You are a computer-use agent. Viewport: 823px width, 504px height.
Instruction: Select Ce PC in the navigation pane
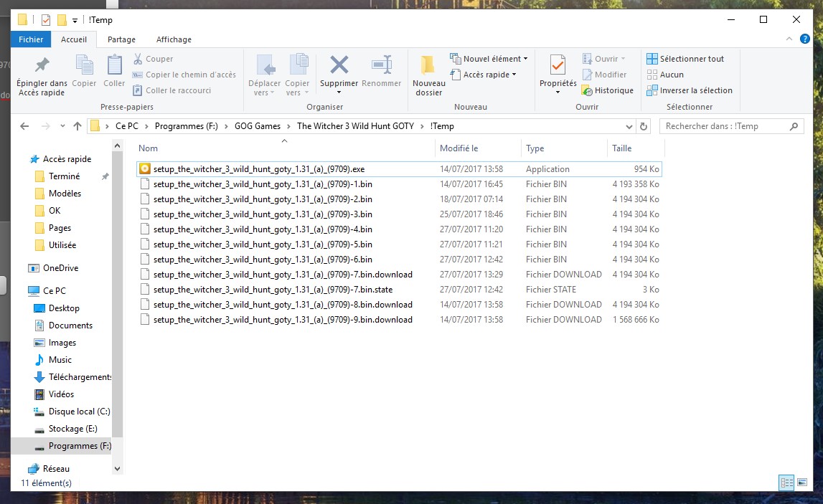[47, 290]
